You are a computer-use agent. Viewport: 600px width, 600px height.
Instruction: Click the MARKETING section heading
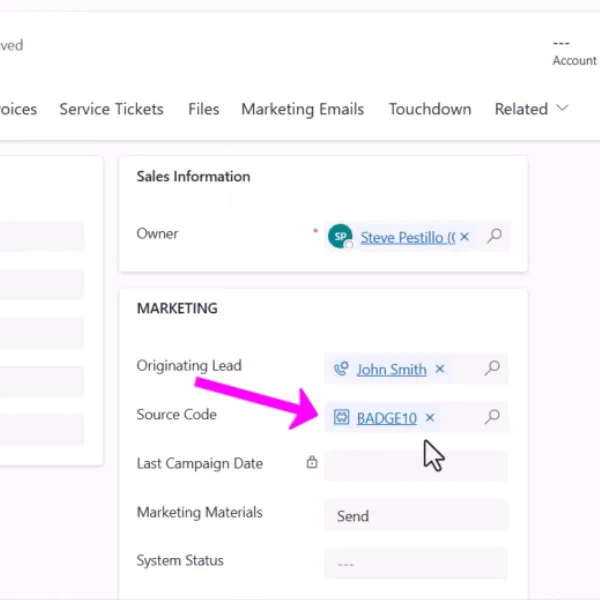click(x=177, y=308)
